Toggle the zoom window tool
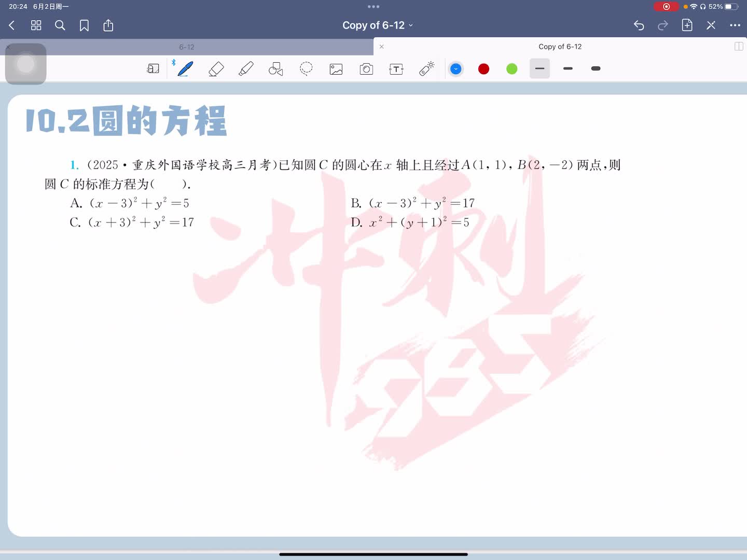 [153, 69]
